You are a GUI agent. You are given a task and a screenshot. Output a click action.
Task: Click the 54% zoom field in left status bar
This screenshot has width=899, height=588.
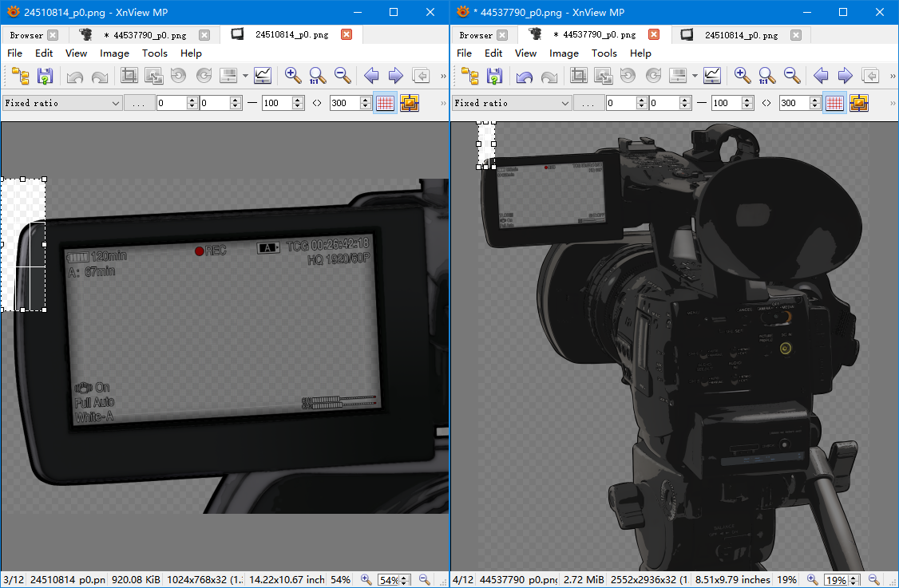388,580
